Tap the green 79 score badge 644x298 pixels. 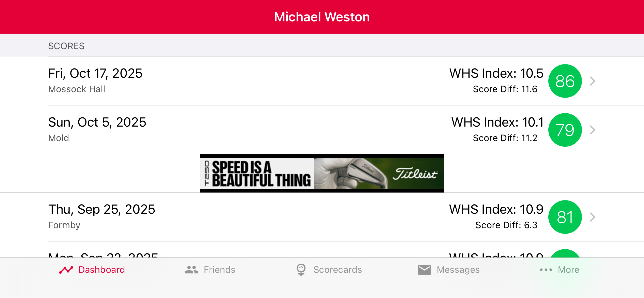(x=565, y=130)
